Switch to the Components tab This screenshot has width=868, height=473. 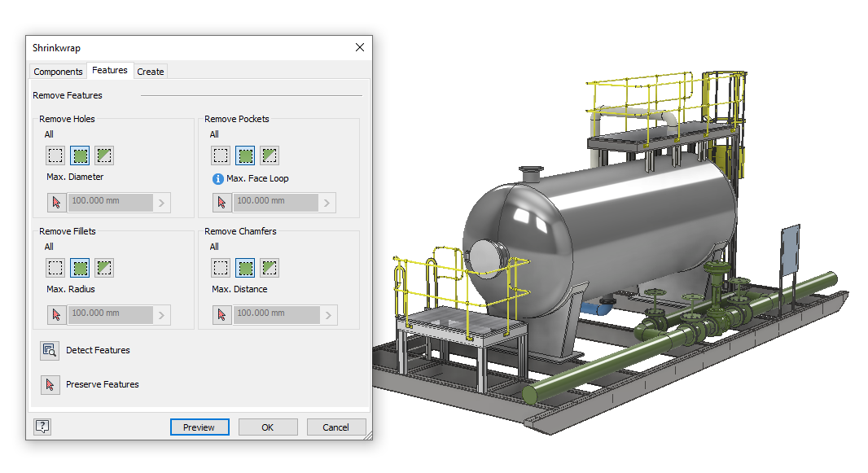click(x=57, y=71)
